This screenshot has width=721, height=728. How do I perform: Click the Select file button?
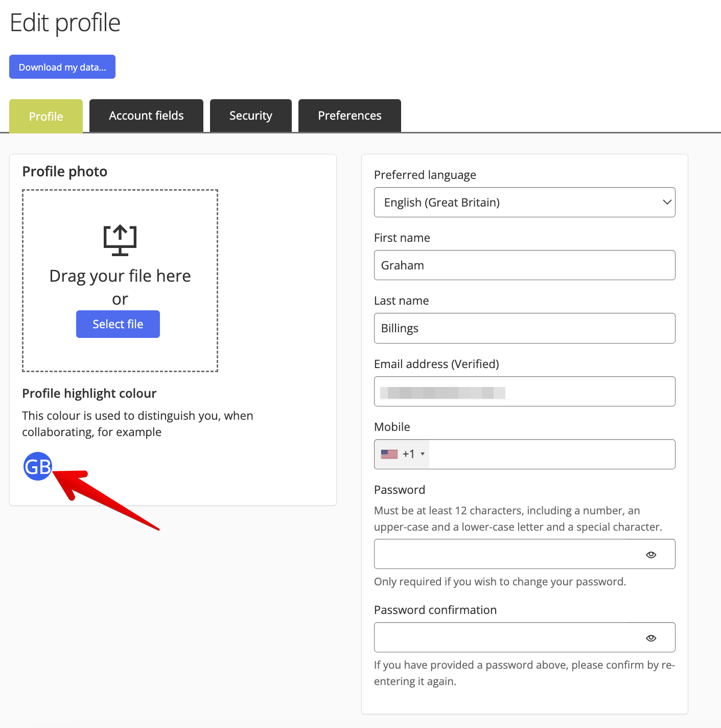tap(118, 324)
